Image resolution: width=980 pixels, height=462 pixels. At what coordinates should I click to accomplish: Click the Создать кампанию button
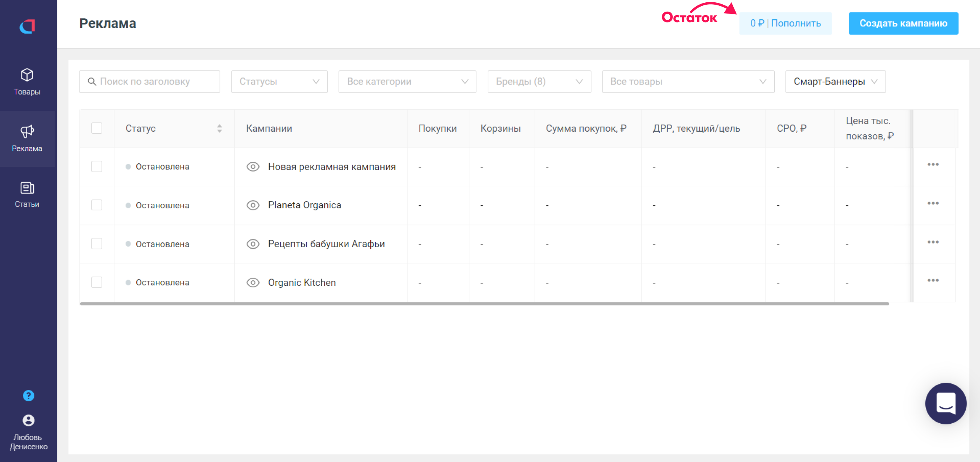click(903, 24)
